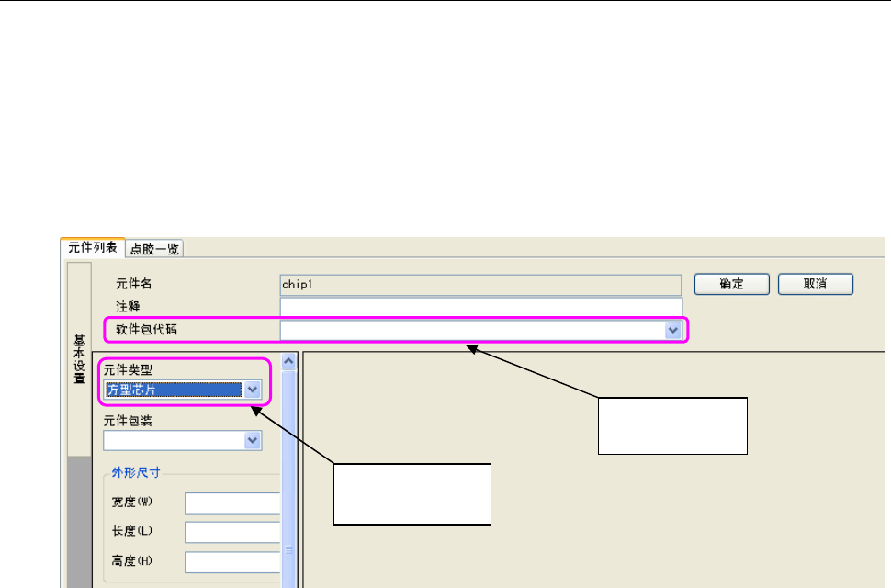This screenshot has width=891, height=588.
Task: Click the 元件名 label
Action: [x=134, y=284]
